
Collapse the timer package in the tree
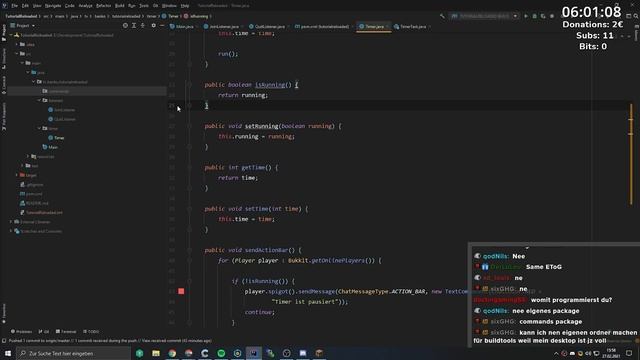40,129
